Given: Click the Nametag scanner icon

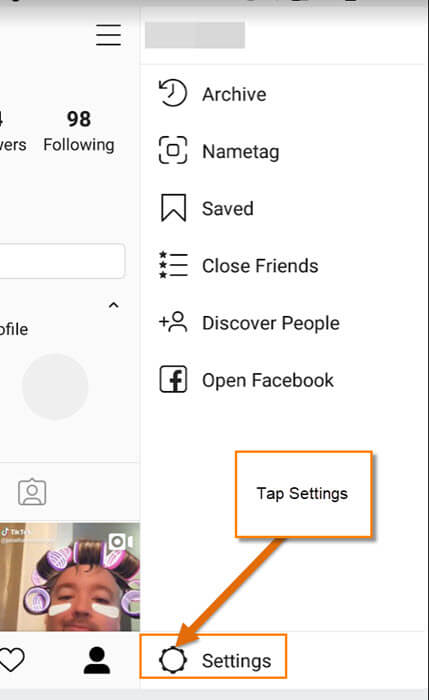Looking at the screenshot, I should coord(173,150).
